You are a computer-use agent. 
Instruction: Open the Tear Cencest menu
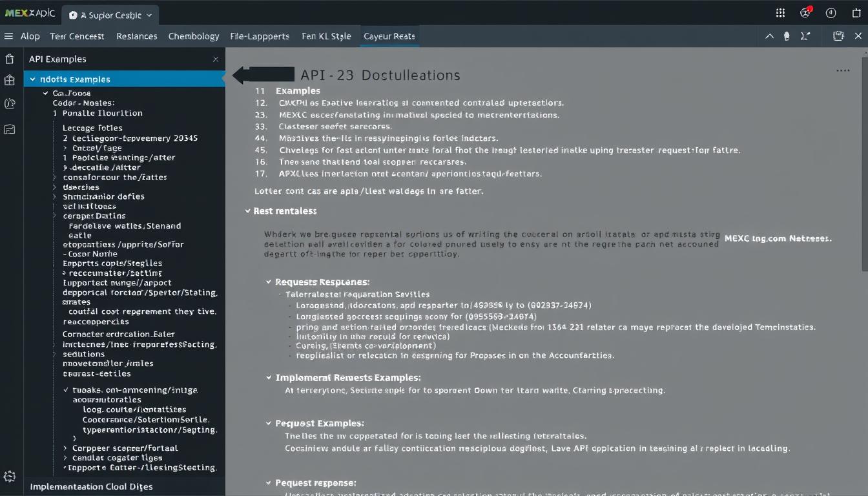(77, 36)
